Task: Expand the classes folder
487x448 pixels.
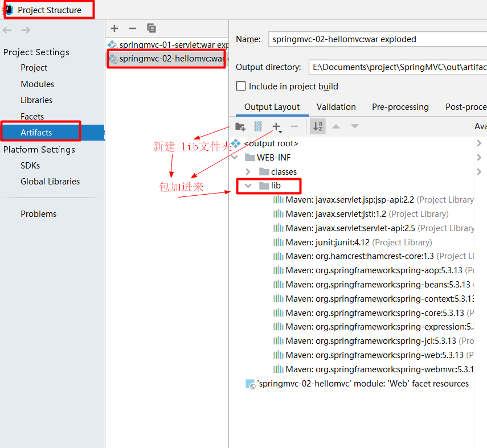Action: point(248,172)
